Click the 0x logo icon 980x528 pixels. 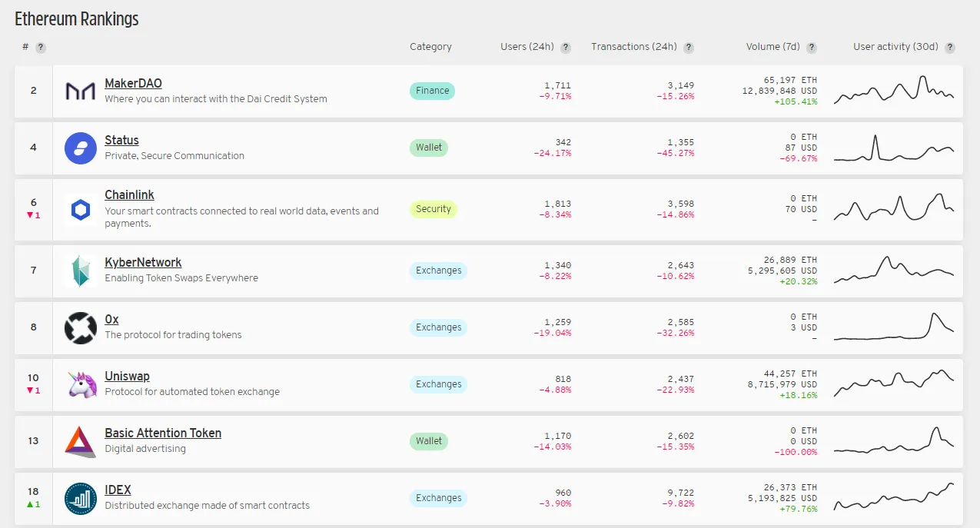pyautogui.click(x=81, y=328)
